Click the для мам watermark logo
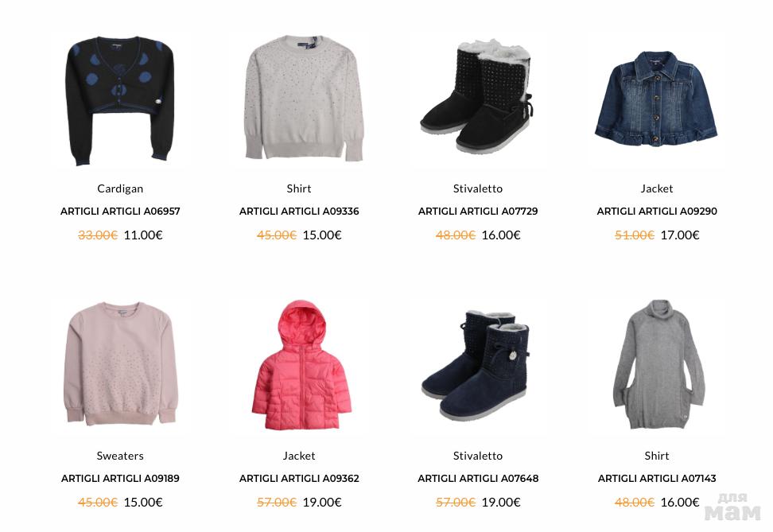The width and height of the screenshot is (773, 532). [732, 507]
